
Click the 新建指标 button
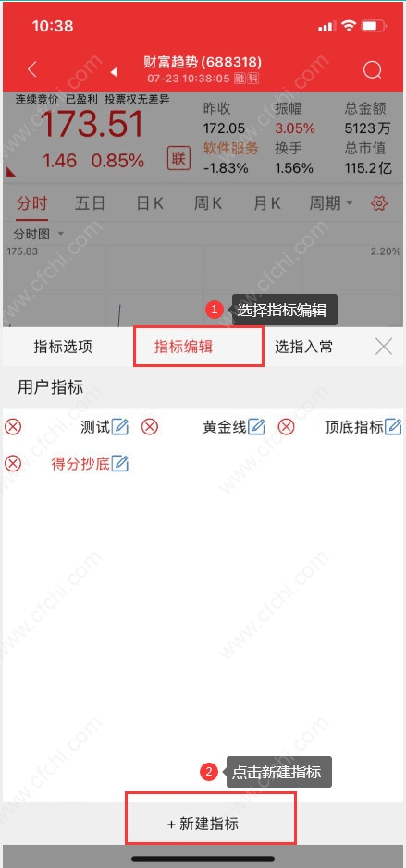203,824
